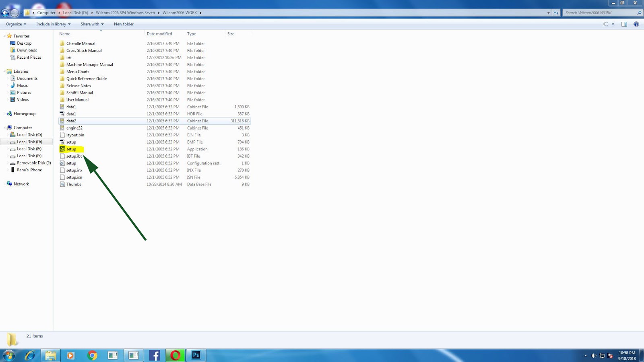This screenshot has height=362, width=644.
Task: Select the layout.bin file name
Action: (75, 135)
